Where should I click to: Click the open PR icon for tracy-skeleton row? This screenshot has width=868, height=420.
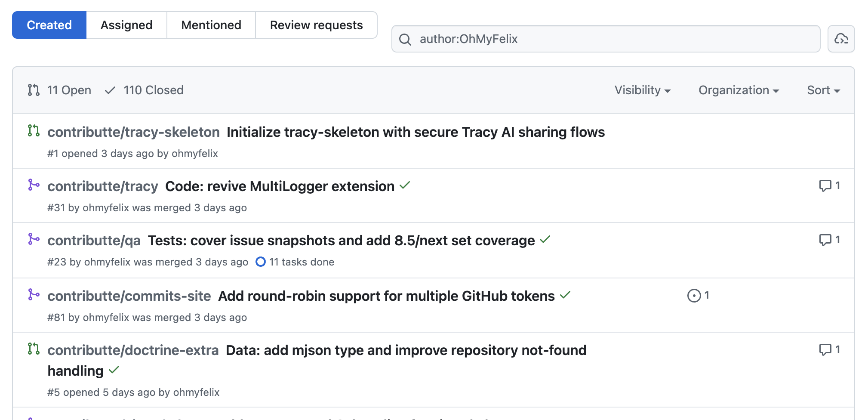34,130
